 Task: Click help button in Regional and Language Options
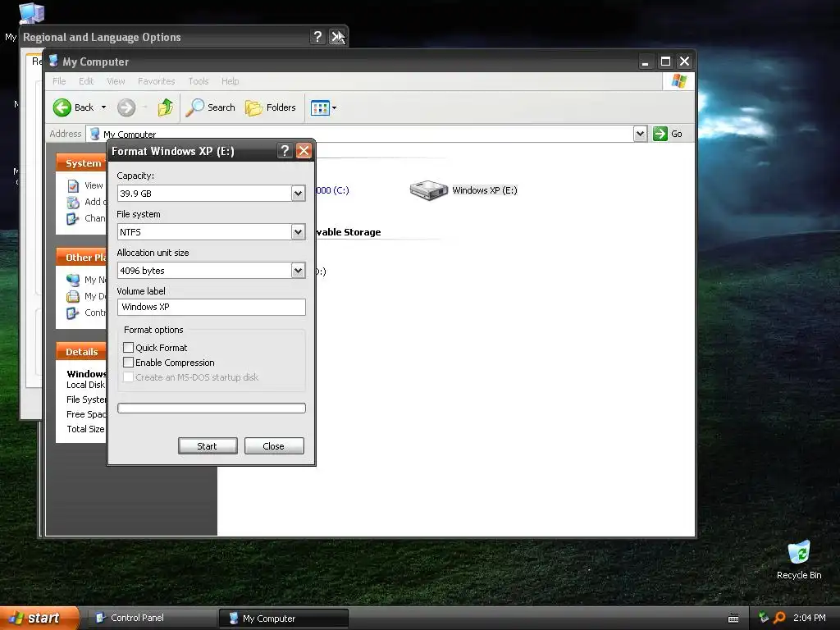[x=317, y=36]
